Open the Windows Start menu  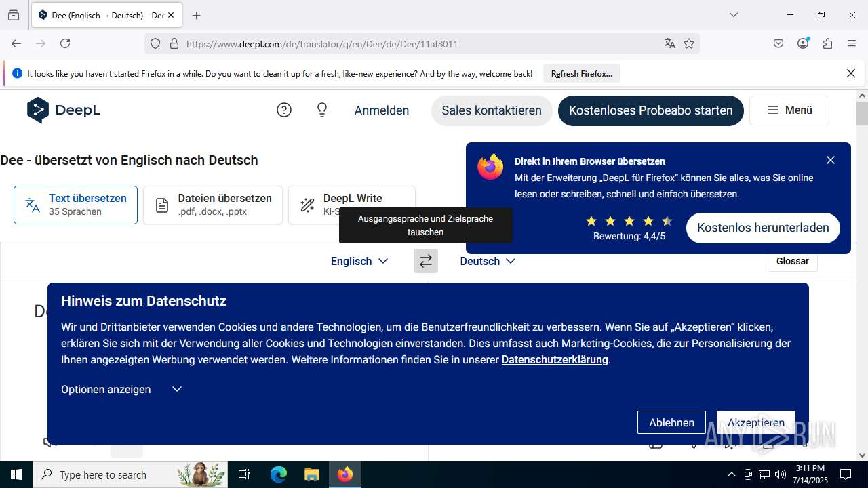click(x=16, y=474)
